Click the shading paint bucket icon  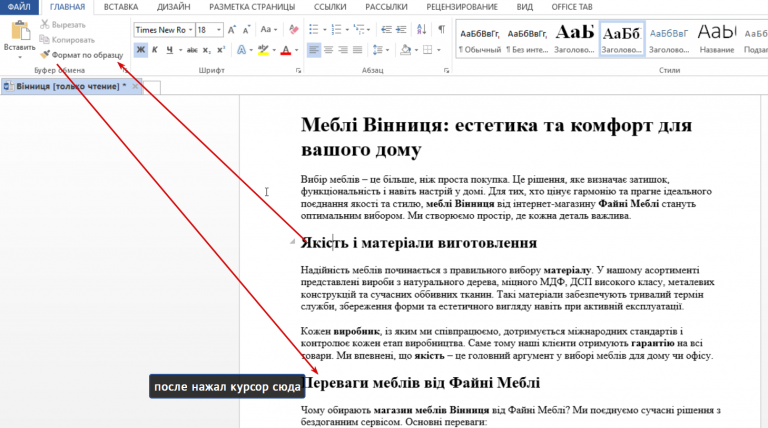coord(405,50)
